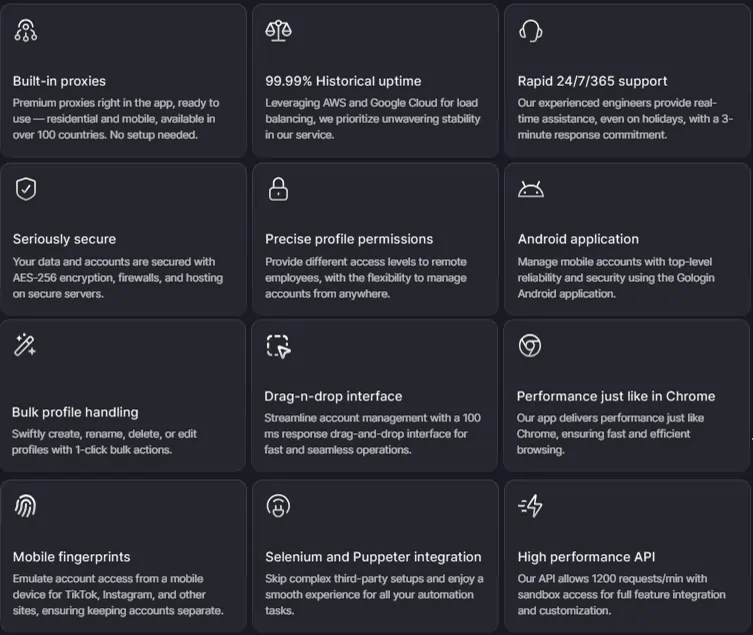Click the Mobile fingerprints heading
This screenshot has width=753, height=635.
71,557
